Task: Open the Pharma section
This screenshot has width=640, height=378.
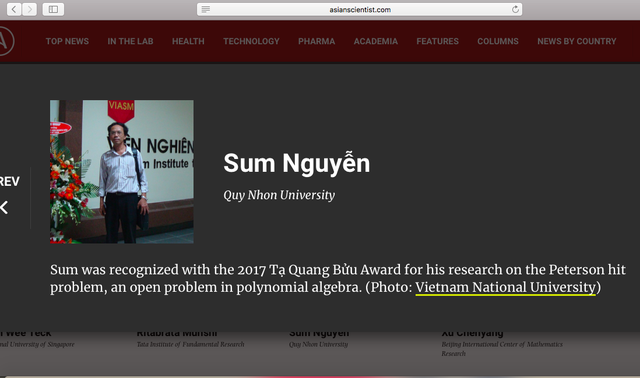Action: point(316,41)
